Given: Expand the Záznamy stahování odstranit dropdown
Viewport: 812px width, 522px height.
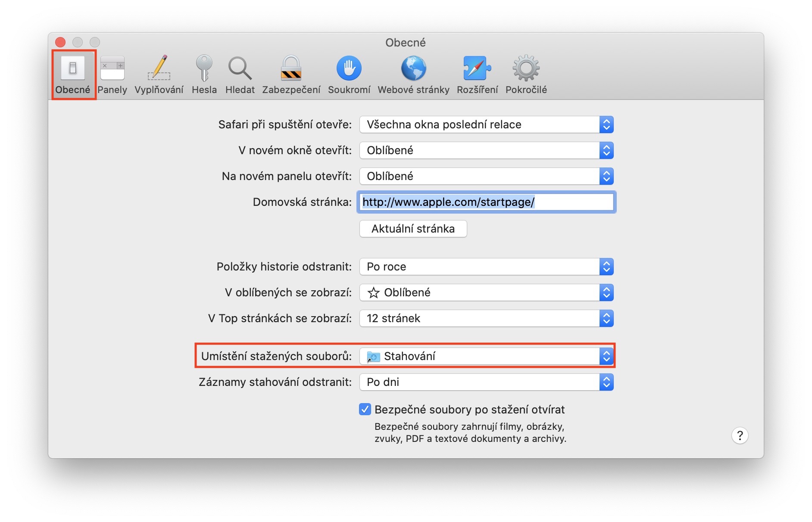Looking at the screenshot, I should [487, 382].
